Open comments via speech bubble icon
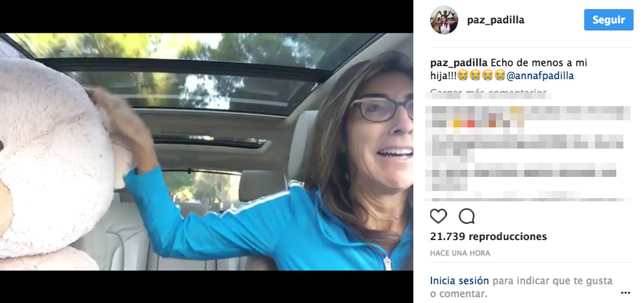The image size is (644, 303). pyautogui.click(x=466, y=216)
